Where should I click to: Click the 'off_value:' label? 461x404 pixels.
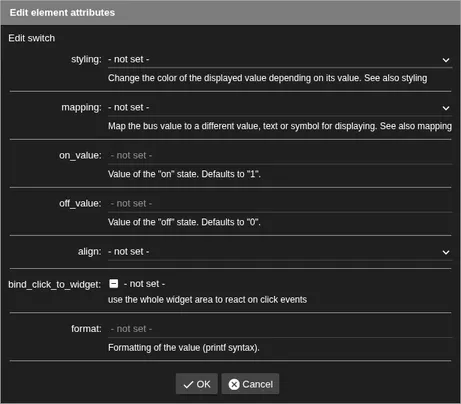coord(80,204)
